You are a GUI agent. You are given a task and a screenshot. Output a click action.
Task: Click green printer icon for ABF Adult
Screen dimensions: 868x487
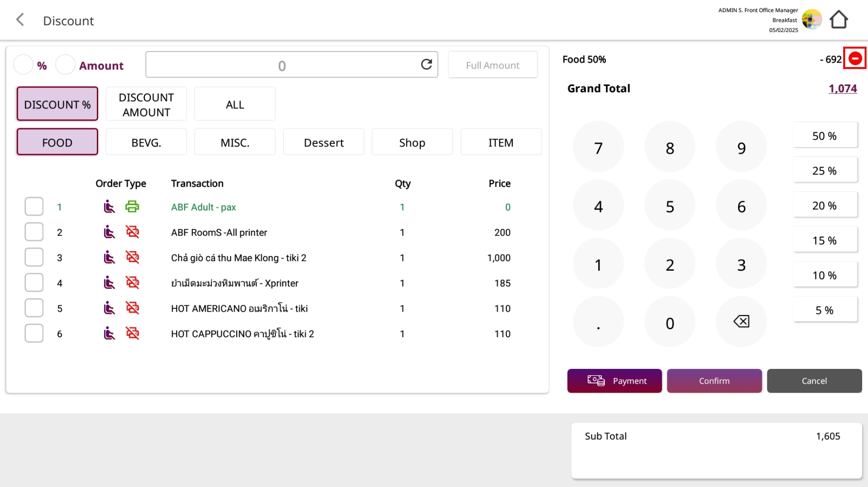coord(132,207)
